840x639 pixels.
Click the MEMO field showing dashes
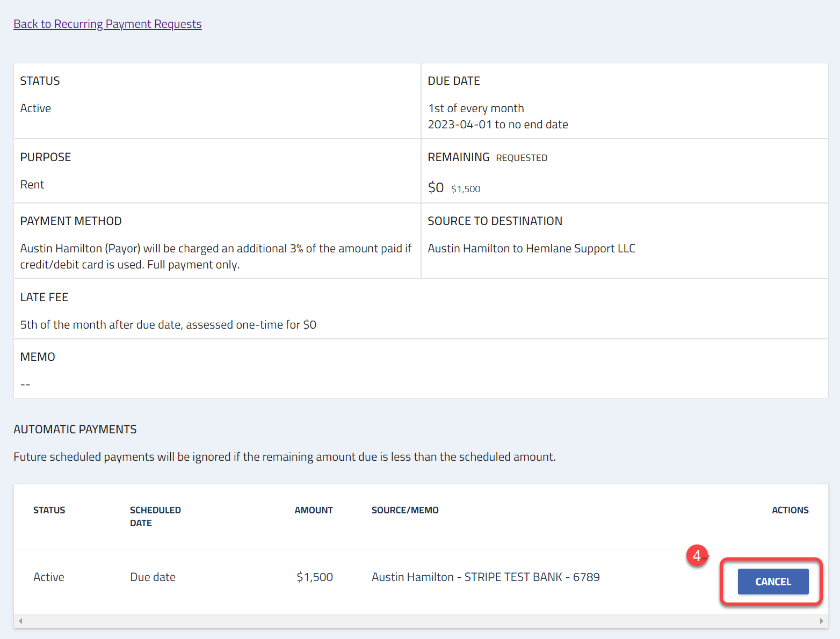click(x=25, y=383)
